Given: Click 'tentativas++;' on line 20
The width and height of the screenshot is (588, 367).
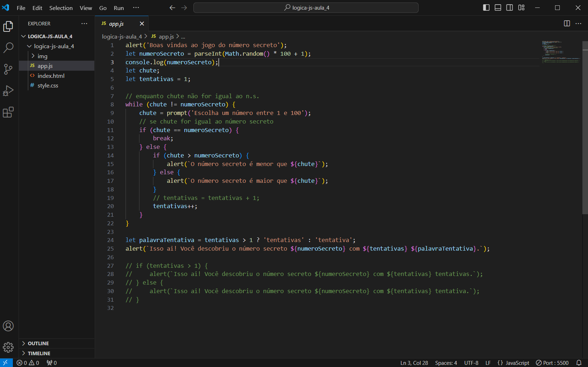Looking at the screenshot, I should 175,206.
